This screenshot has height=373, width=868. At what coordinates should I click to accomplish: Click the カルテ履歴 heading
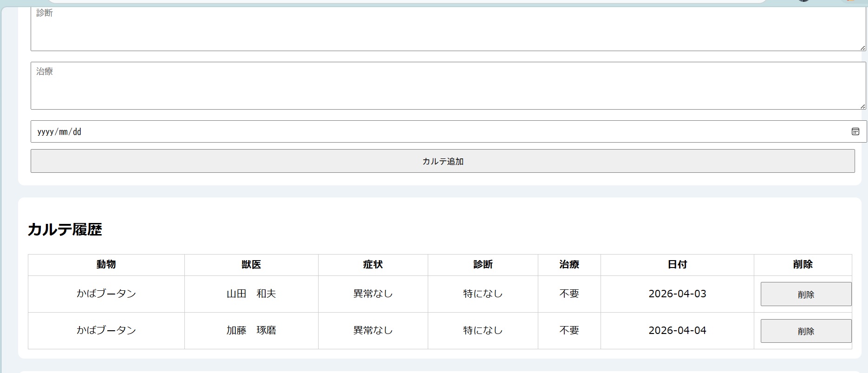(65, 229)
